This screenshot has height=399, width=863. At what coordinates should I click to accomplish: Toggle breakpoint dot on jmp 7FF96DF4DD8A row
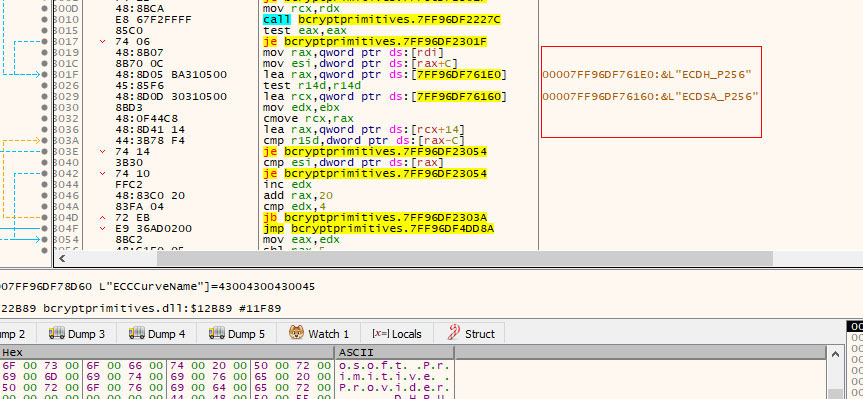(45, 228)
